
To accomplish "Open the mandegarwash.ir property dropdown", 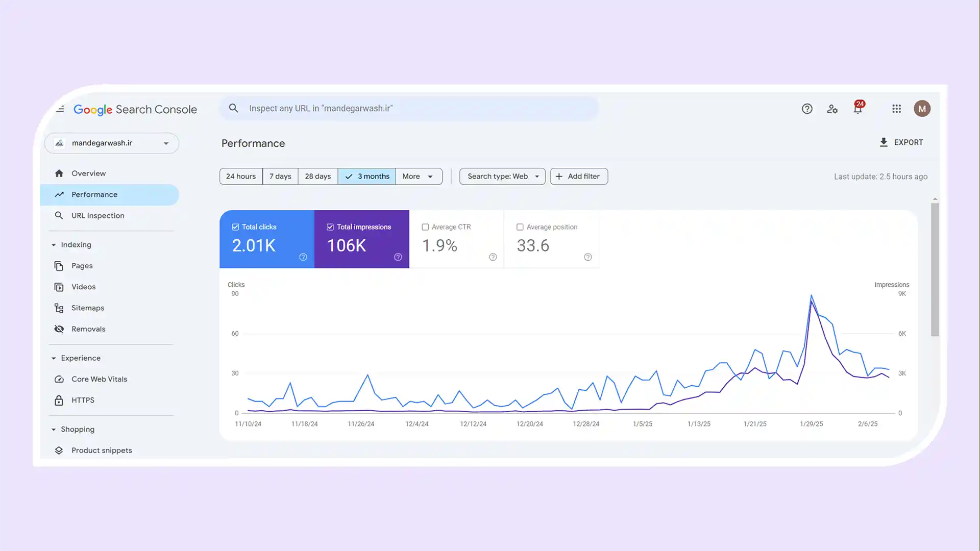I will (x=112, y=143).
